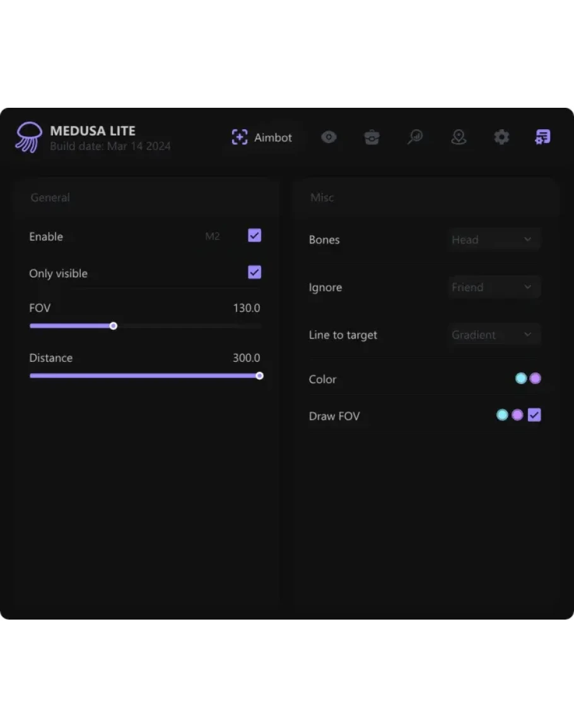
Task: Click the Aimbot crosshair icon
Action: (x=240, y=137)
